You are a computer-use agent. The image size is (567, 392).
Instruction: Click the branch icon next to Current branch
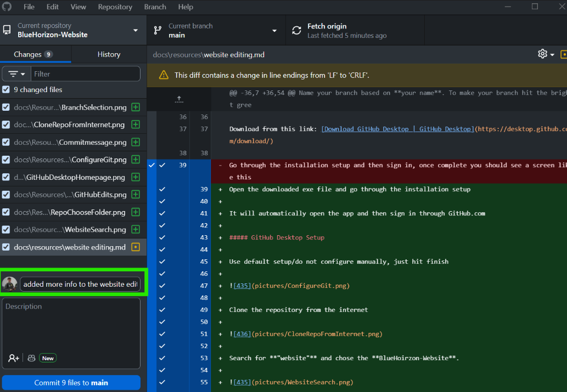point(158,30)
